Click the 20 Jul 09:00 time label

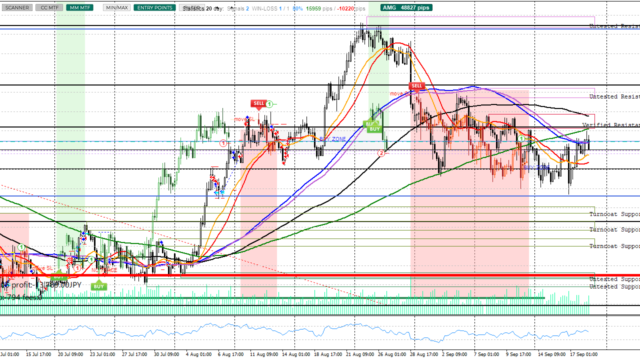click(70, 354)
